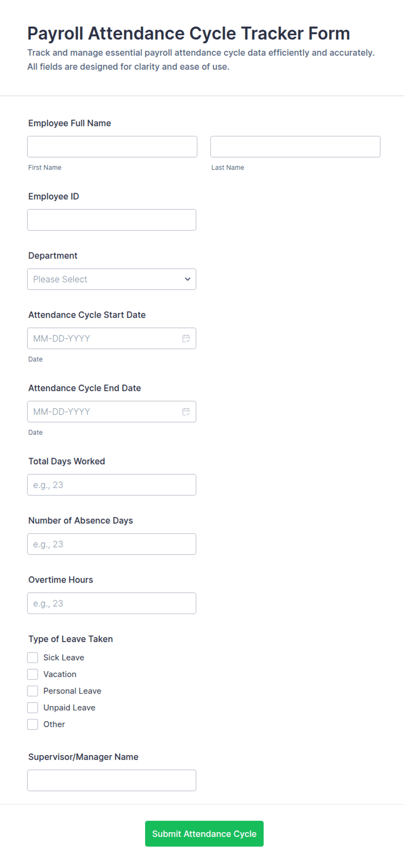Expand the Department dropdown chevron
The height and width of the screenshot is (868, 404).
click(188, 279)
